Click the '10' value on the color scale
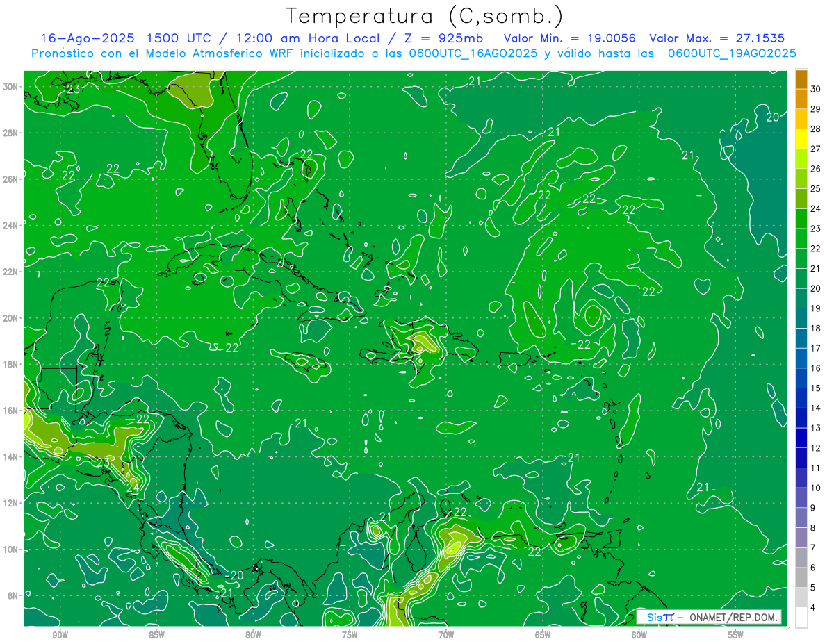This screenshot has height=644, width=834. click(816, 488)
